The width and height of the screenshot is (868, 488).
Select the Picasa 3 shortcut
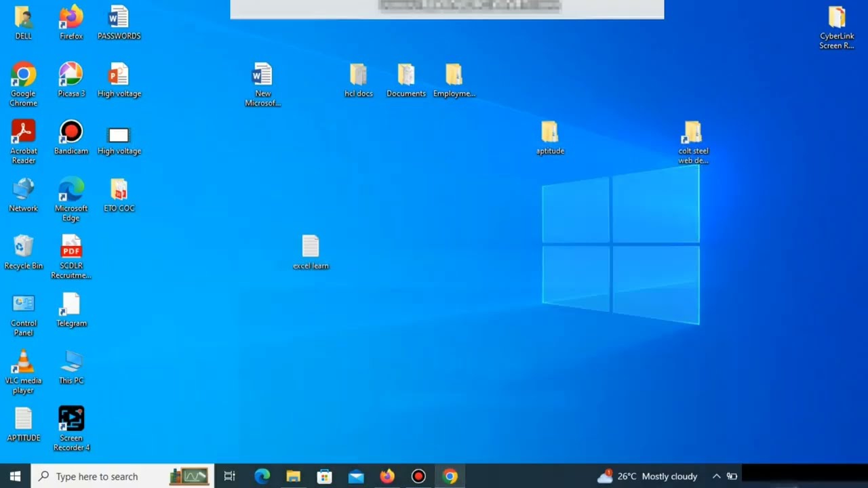coord(71,80)
